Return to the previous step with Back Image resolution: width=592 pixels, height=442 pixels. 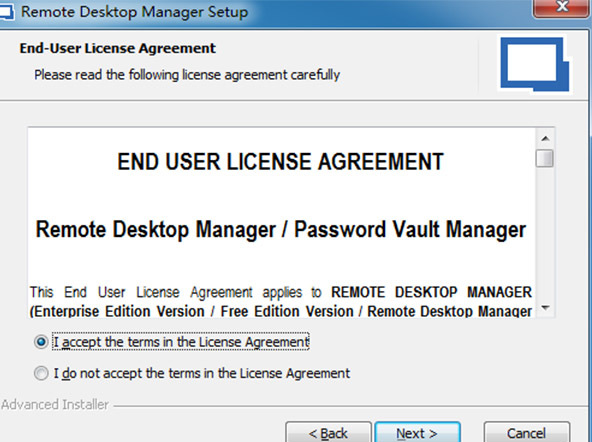click(x=328, y=433)
